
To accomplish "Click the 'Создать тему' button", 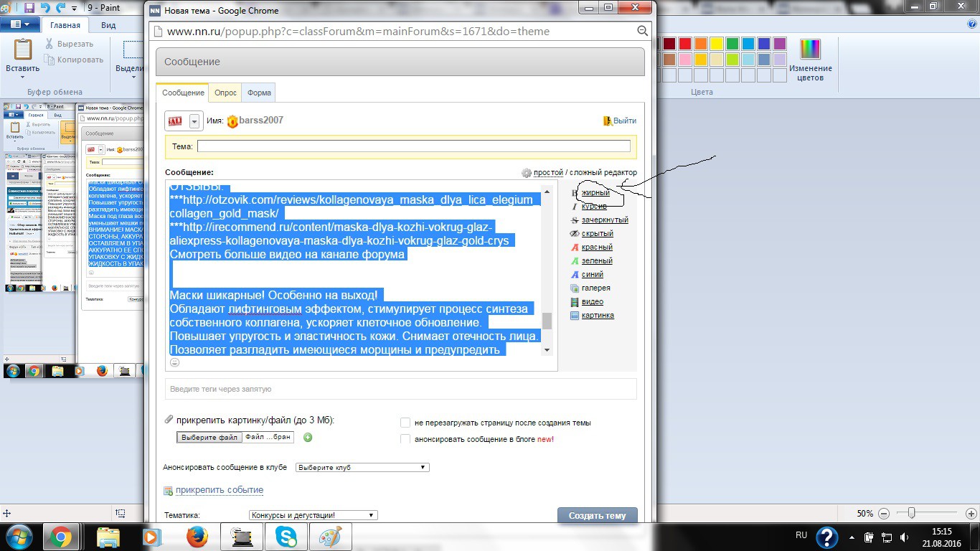I will (597, 515).
